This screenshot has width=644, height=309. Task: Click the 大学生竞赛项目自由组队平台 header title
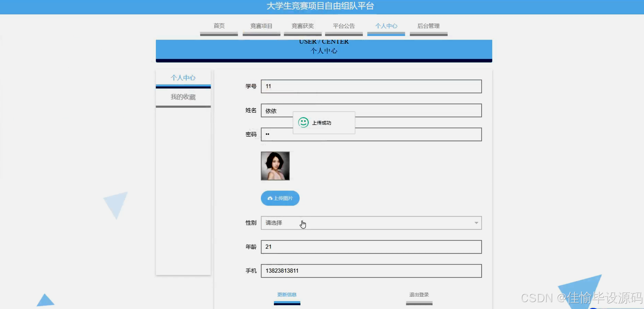click(x=320, y=6)
